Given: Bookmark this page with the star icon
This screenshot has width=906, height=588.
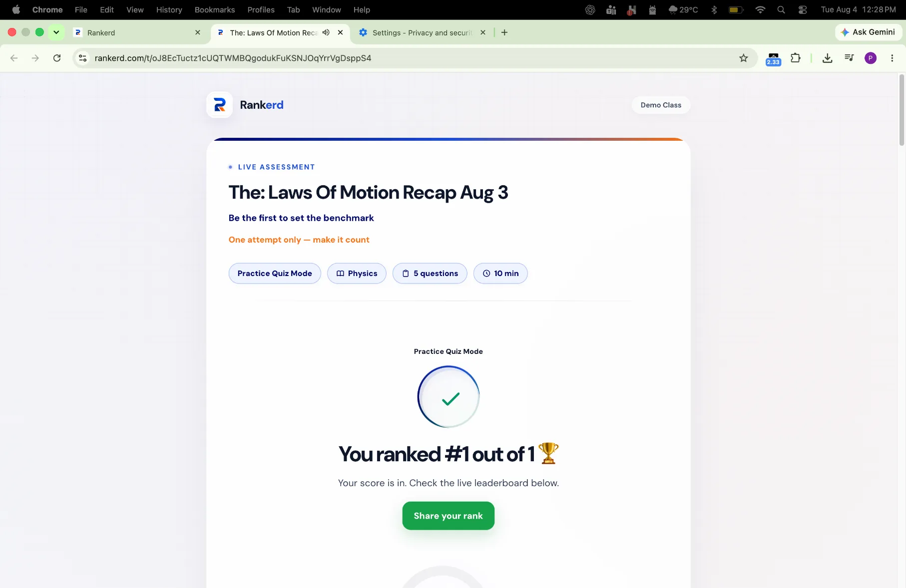Looking at the screenshot, I should [x=744, y=58].
